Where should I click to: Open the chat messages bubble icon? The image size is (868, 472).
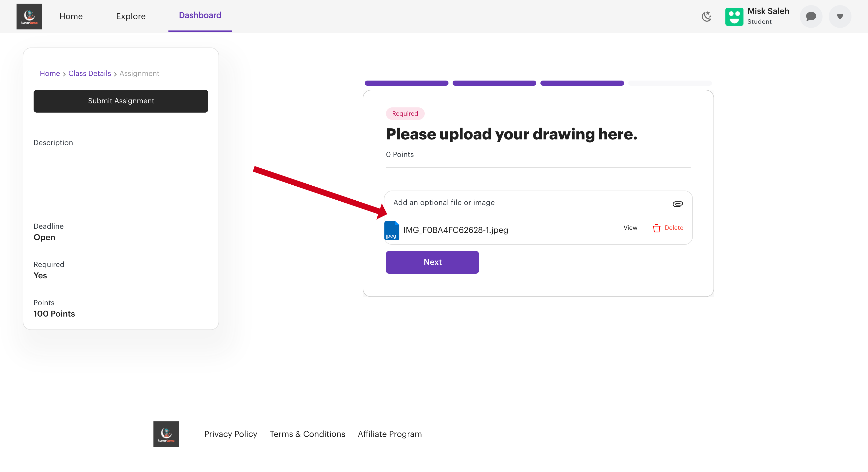click(811, 16)
